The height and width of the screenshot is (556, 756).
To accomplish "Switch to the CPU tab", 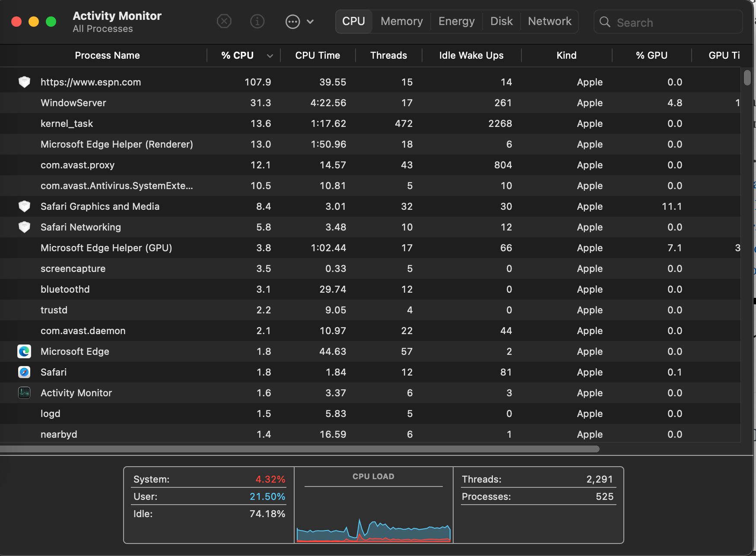I will point(353,21).
